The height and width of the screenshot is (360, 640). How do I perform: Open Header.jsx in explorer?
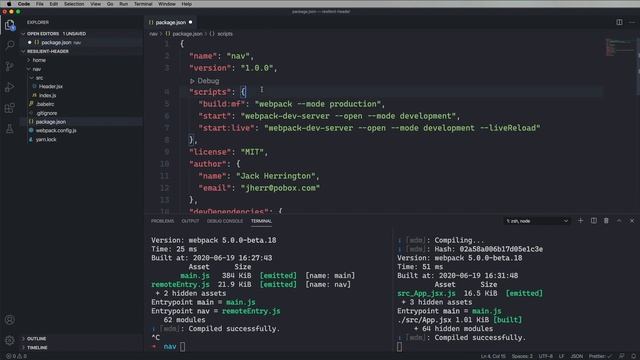(x=51, y=87)
